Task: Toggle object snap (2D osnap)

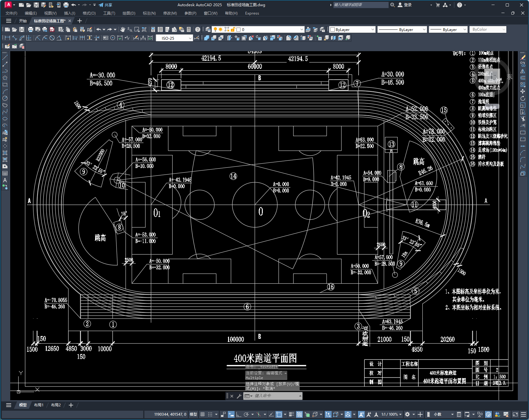Action: pos(279,414)
